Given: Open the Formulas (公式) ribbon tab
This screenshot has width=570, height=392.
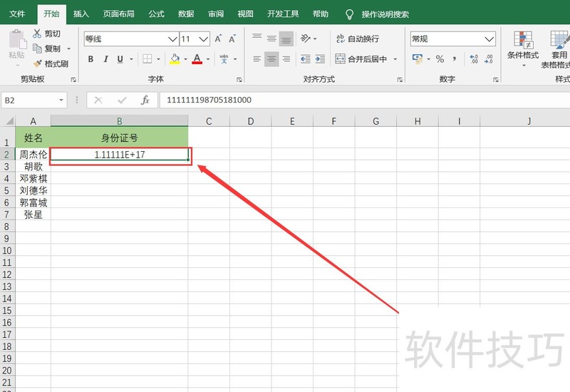Looking at the screenshot, I should (x=156, y=14).
